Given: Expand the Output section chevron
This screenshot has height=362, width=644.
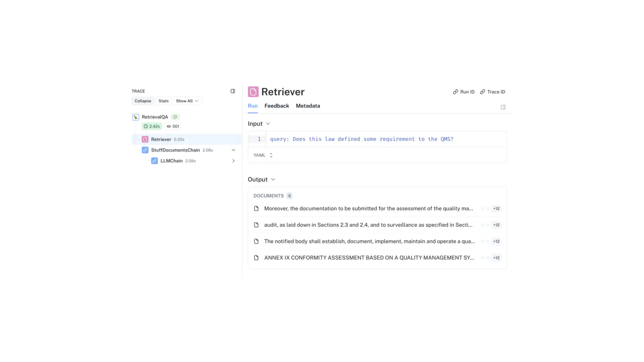Looking at the screenshot, I should point(273,179).
